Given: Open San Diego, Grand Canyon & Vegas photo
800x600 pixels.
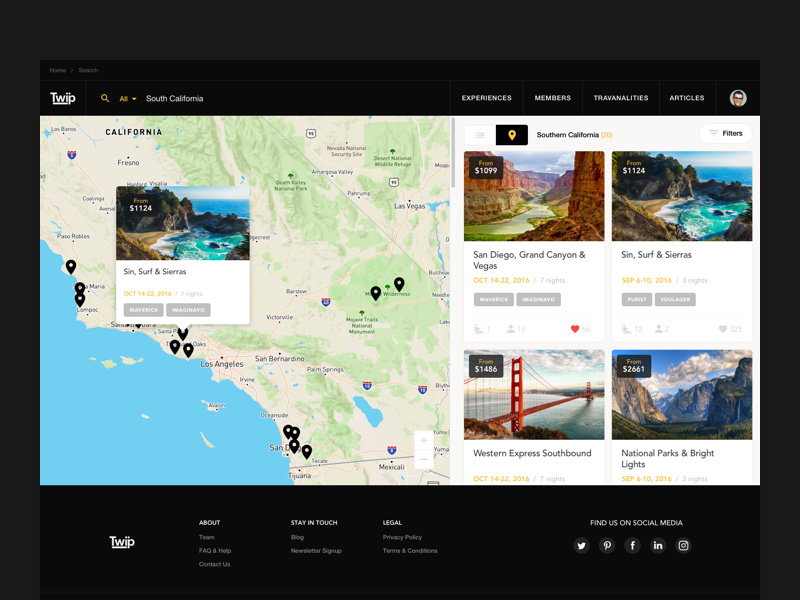Looking at the screenshot, I should tap(534, 196).
